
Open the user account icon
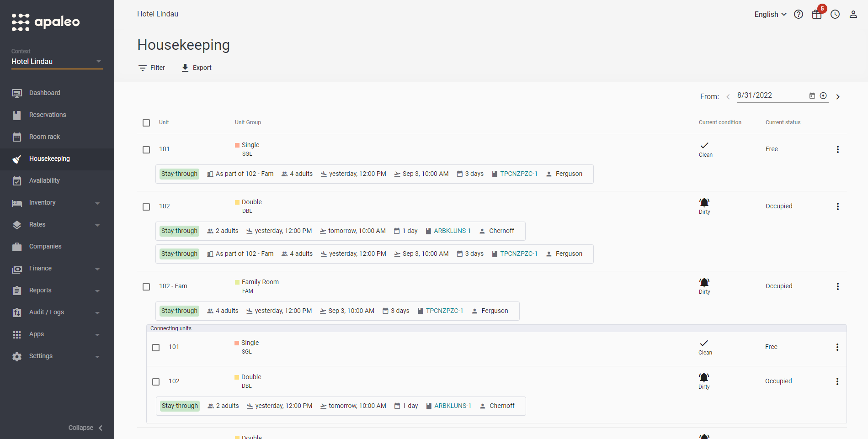click(x=853, y=14)
